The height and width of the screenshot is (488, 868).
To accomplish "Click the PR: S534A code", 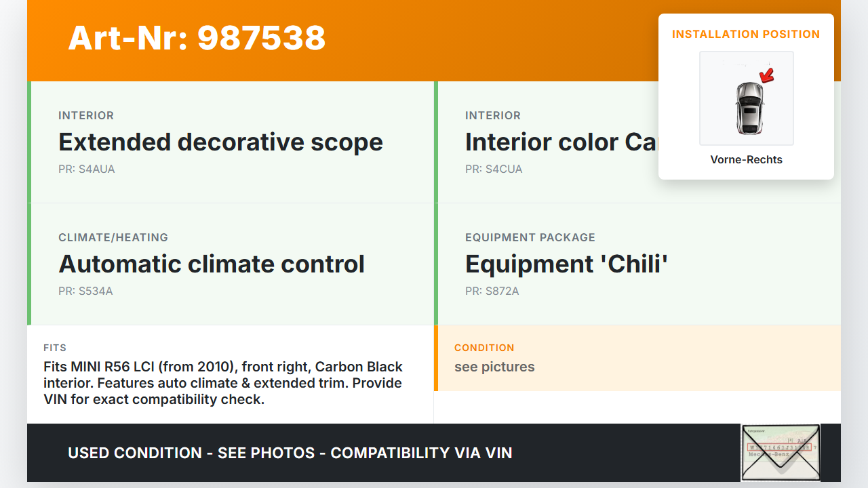I will (x=85, y=291).
